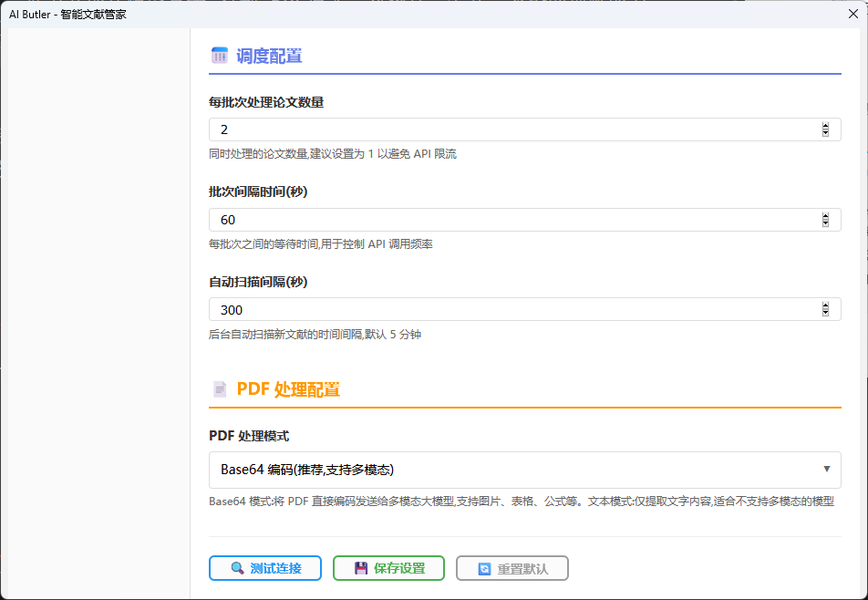
Task: Open the PDF 处理模式 dropdown
Action: [x=524, y=470]
